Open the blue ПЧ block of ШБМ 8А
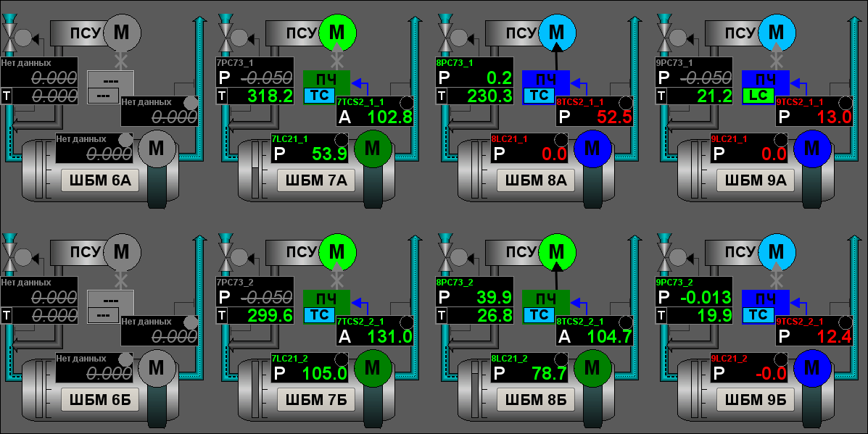 pyautogui.click(x=546, y=79)
